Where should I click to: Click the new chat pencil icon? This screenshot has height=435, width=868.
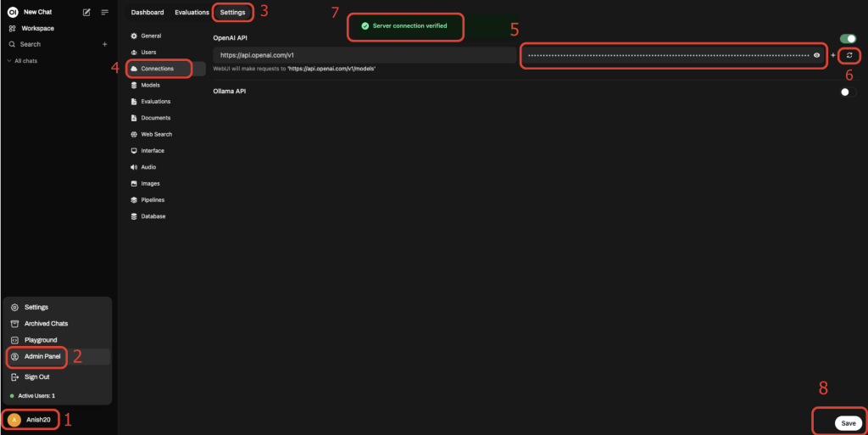86,12
